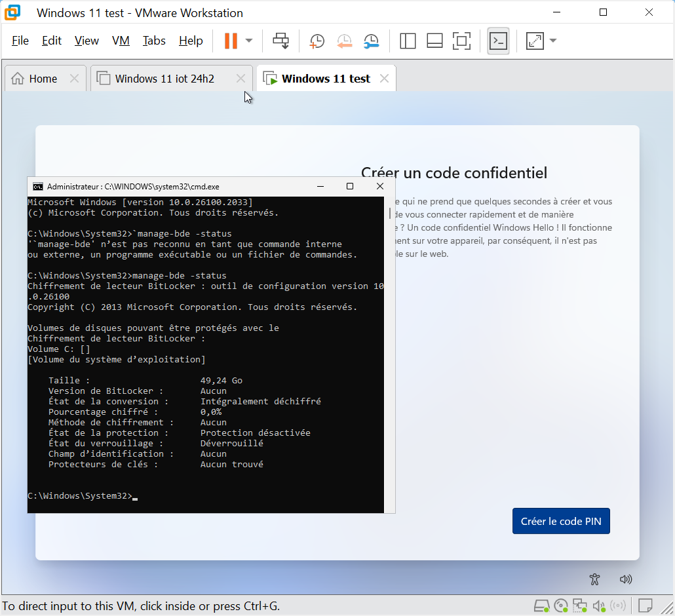This screenshot has width=675, height=616.
Task: Close the cmd.exe window
Action: pos(379,186)
